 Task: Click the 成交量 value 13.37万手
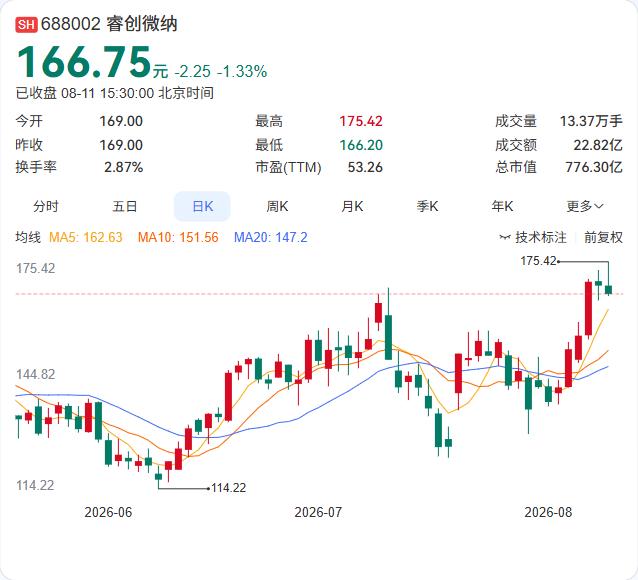point(591,121)
